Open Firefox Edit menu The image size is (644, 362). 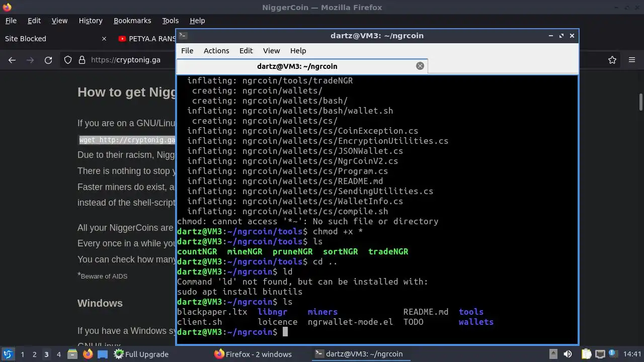click(x=34, y=21)
